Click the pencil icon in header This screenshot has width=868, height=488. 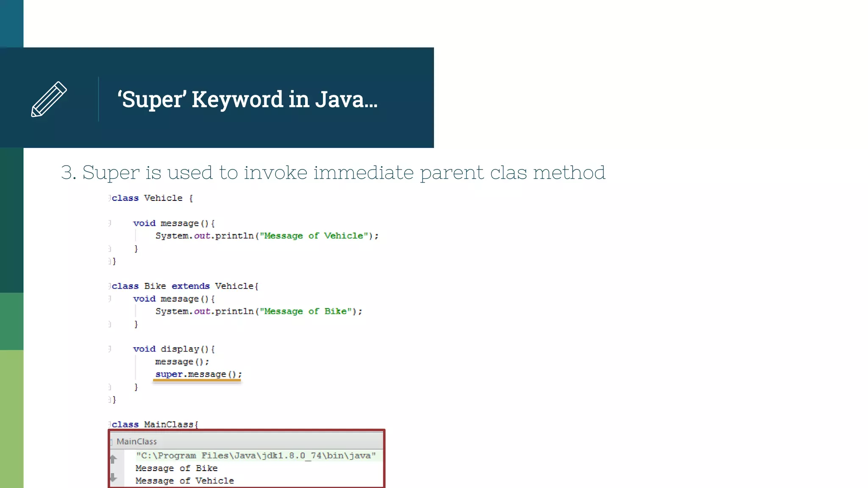[x=49, y=99]
